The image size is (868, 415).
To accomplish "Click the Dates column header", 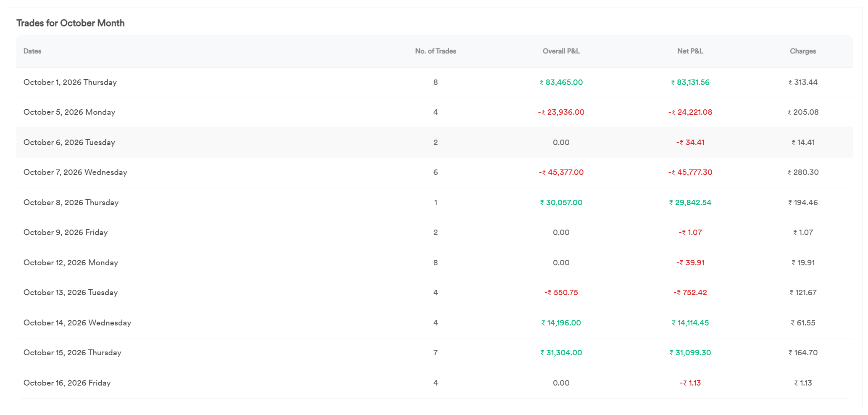I will [32, 51].
